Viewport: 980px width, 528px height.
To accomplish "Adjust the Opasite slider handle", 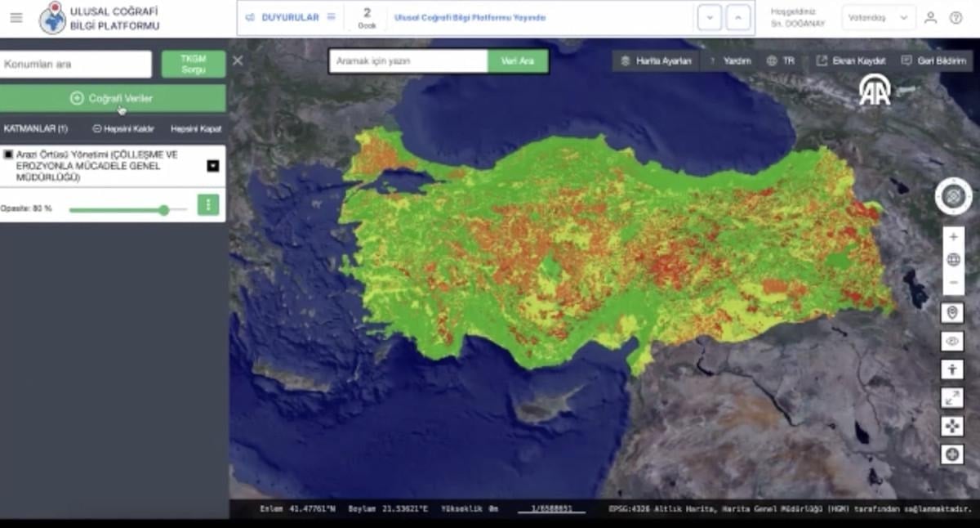I will 163,210.
